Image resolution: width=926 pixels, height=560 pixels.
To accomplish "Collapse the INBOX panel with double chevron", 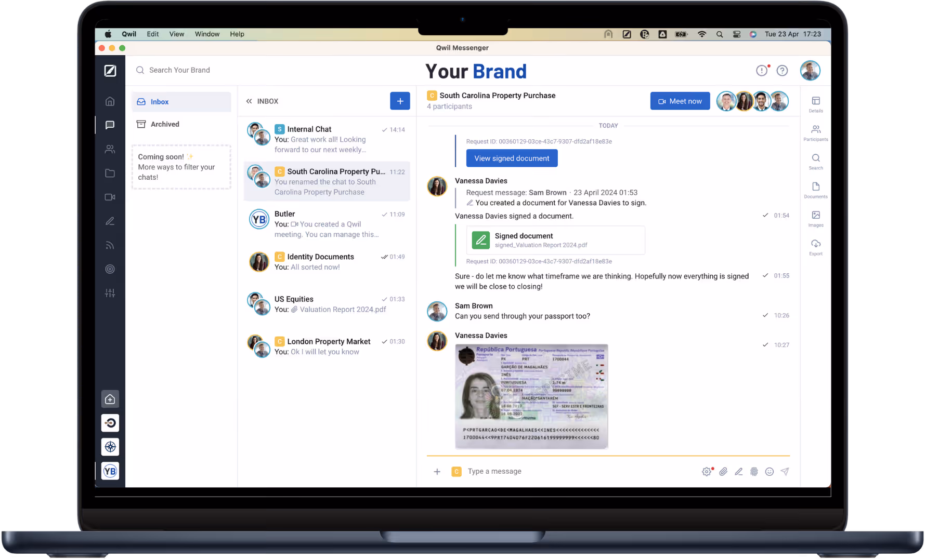I will coord(249,101).
